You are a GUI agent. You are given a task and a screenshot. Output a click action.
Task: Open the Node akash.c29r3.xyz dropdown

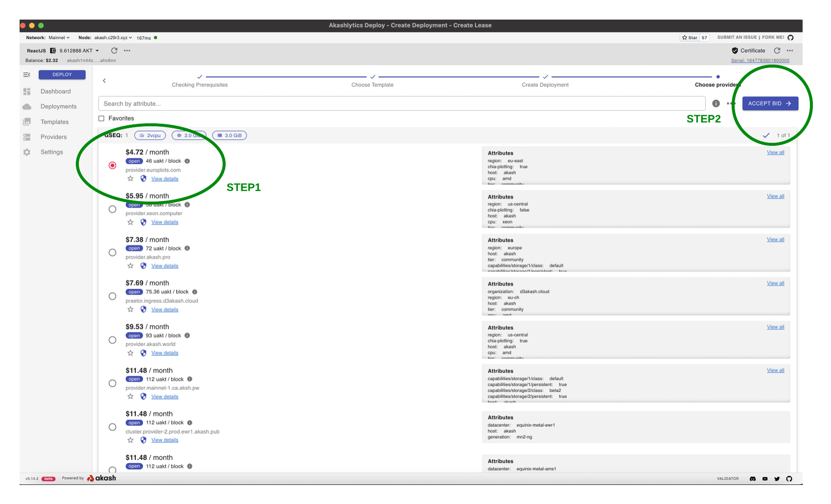coord(113,38)
